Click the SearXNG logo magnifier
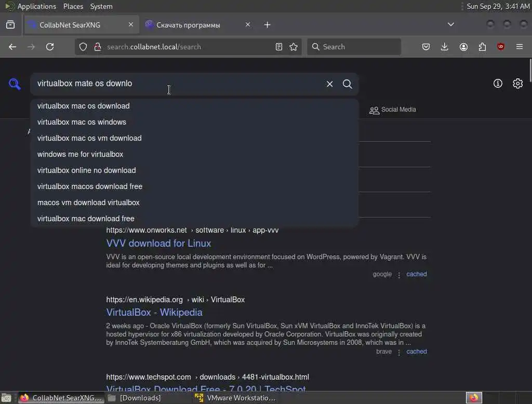The width and height of the screenshot is (532, 404). point(15,84)
